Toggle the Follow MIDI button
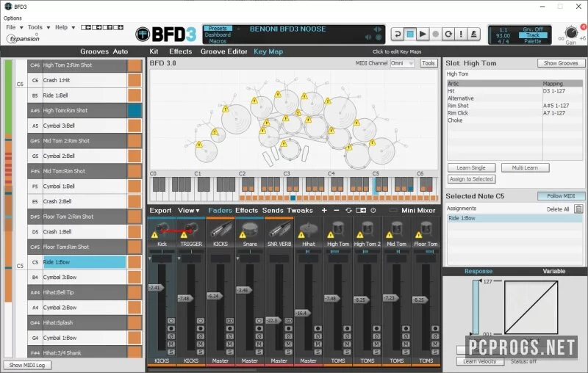This screenshot has width=588, height=373. click(x=561, y=196)
